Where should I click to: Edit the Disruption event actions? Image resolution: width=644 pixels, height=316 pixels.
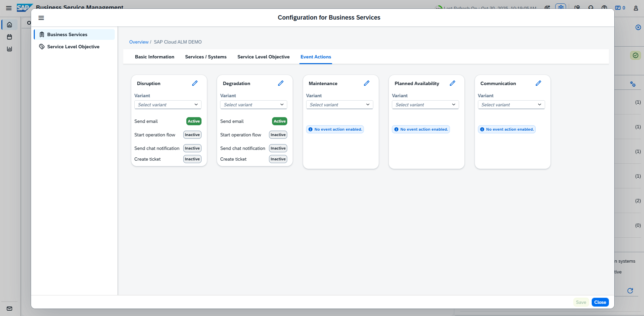pos(195,83)
